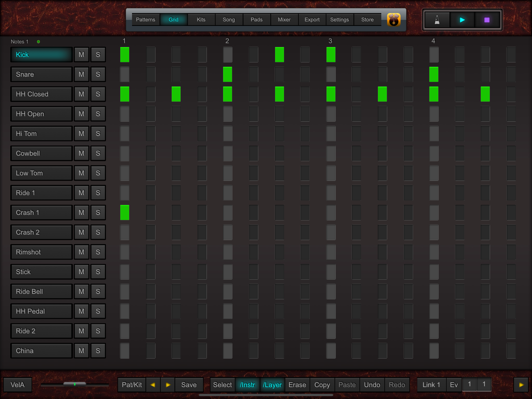
Task: Tap the golden drum app icon
Action: point(394,20)
